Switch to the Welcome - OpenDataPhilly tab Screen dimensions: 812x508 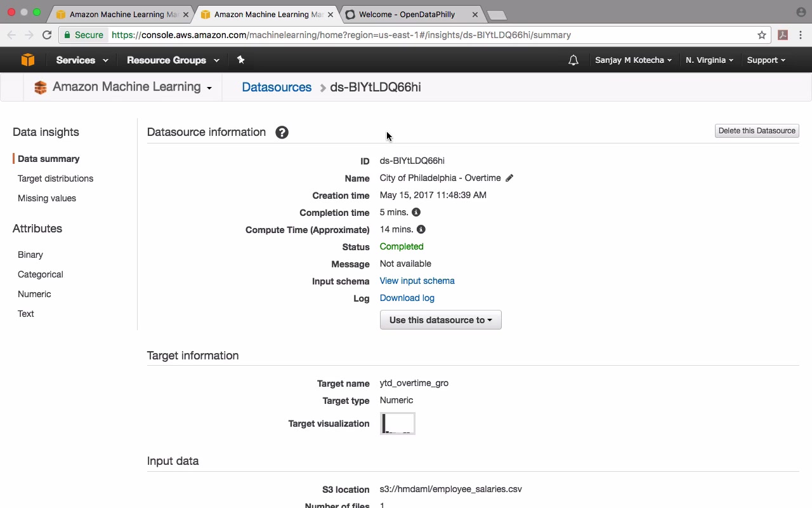pyautogui.click(x=412, y=14)
